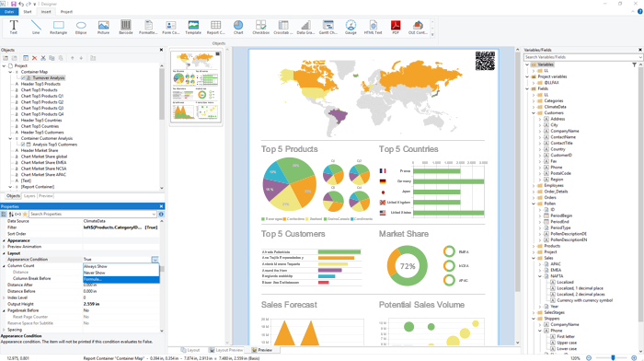Toggle favorites star in Properties toolbar
The height and width of the screenshot is (361, 644).
point(25,215)
